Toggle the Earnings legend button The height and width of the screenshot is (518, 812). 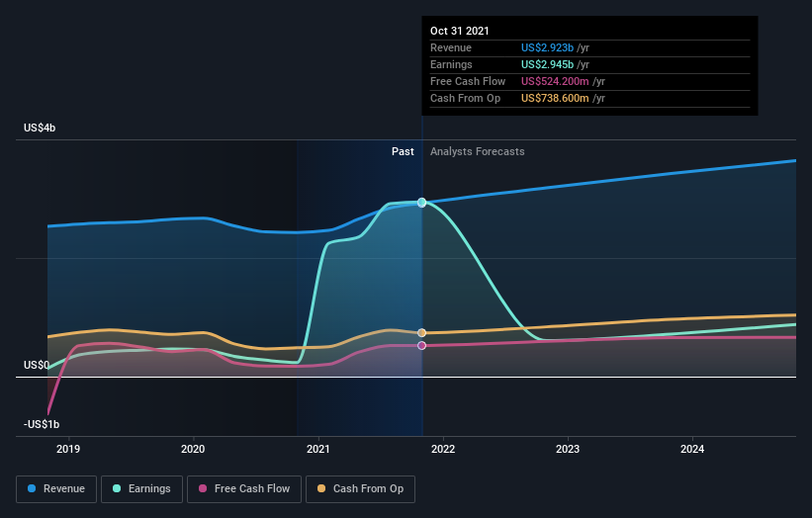[141, 489]
